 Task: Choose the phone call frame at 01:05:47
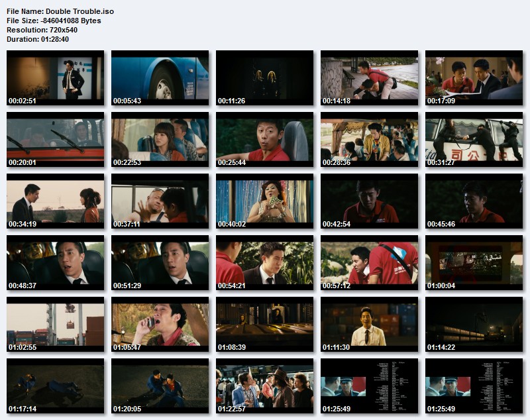point(160,325)
